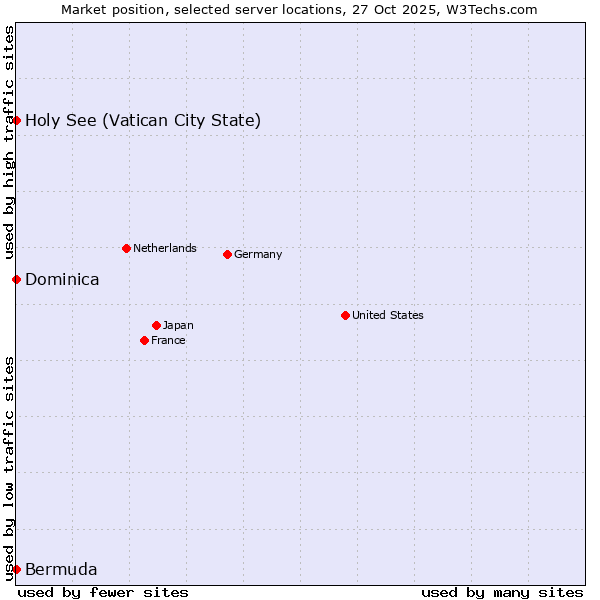Select the Netherlands red data point

[x=126, y=248]
